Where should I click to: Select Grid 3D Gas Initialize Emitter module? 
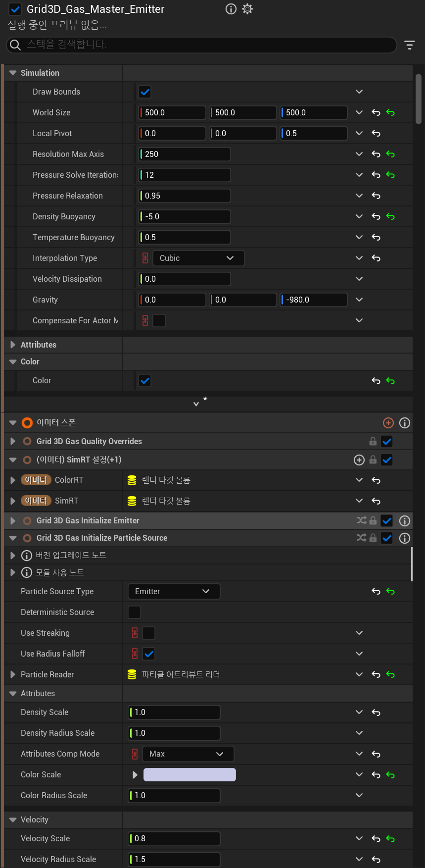pyautogui.click(x=88, y=520)
